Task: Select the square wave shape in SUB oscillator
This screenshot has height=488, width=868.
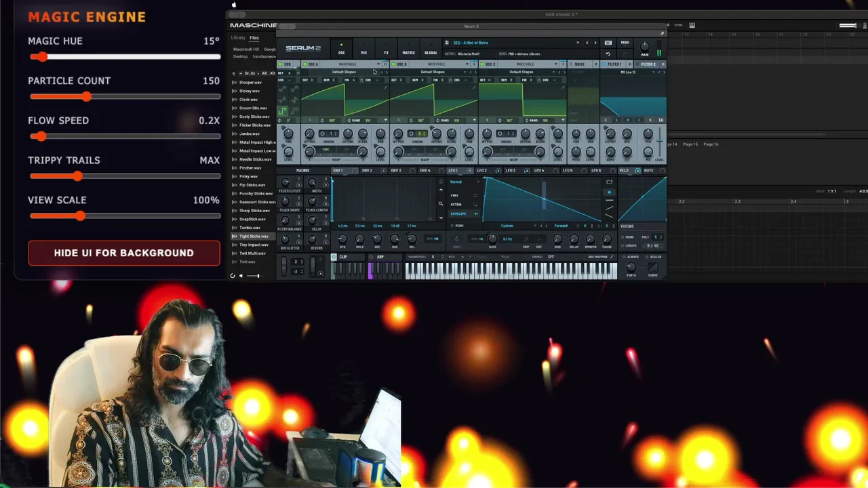Action: [283, 111]
